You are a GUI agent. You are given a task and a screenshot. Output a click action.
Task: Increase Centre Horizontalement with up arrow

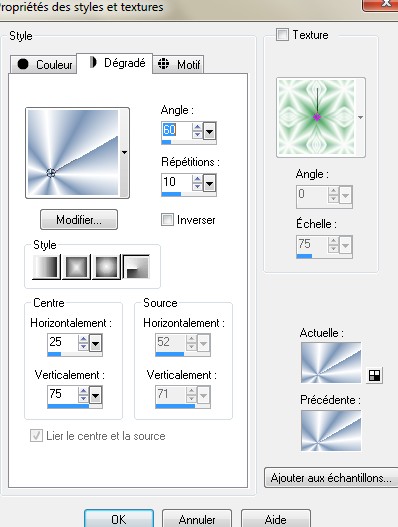pos(83,339)
